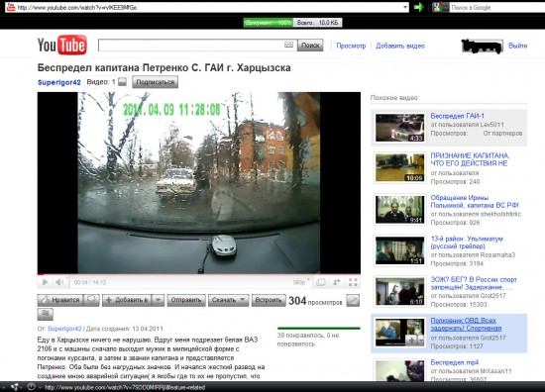Toggle the wide player size icon
This screenshot has height=392, width=545.
(x=320, y=282)
